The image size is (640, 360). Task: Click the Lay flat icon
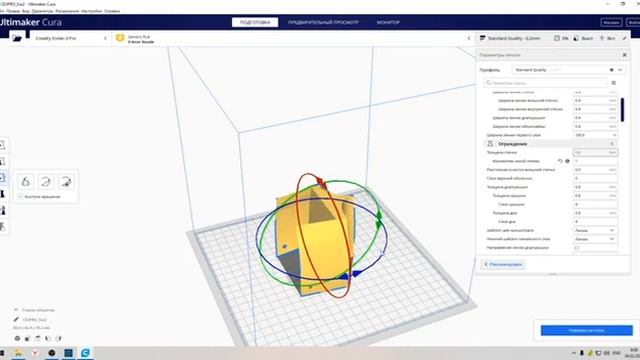point(46,182)
